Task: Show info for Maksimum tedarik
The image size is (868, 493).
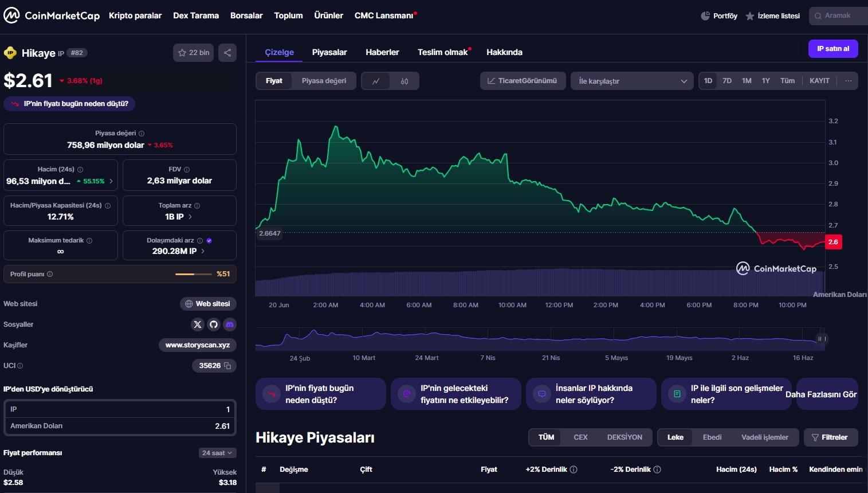Action: pos(89,241)
